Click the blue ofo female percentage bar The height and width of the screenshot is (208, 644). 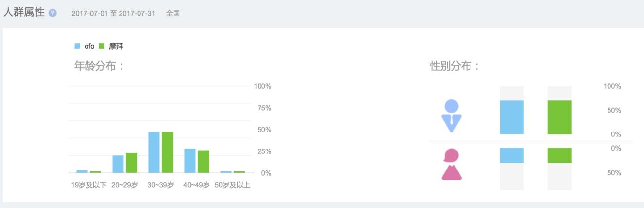point(512,155)
